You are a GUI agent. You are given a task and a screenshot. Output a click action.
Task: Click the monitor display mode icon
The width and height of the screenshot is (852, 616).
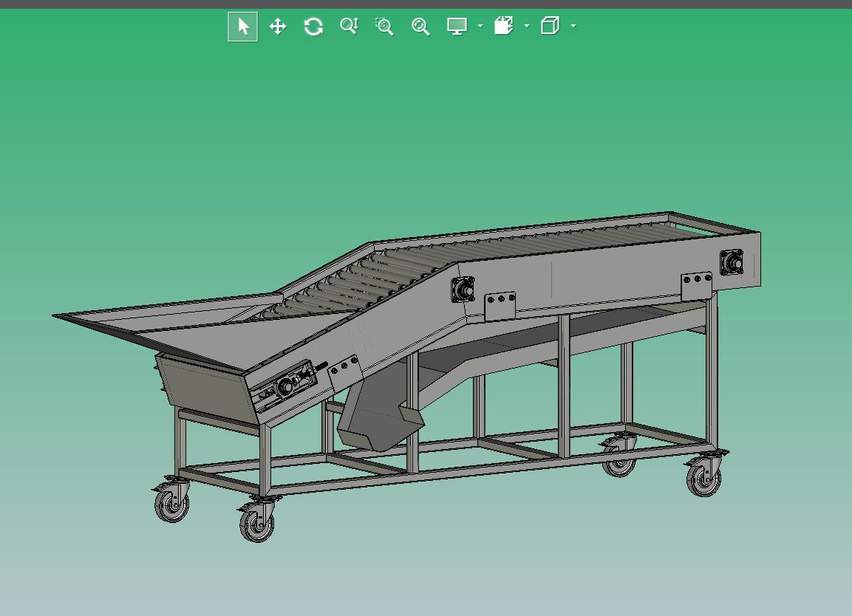coord(457,26)
